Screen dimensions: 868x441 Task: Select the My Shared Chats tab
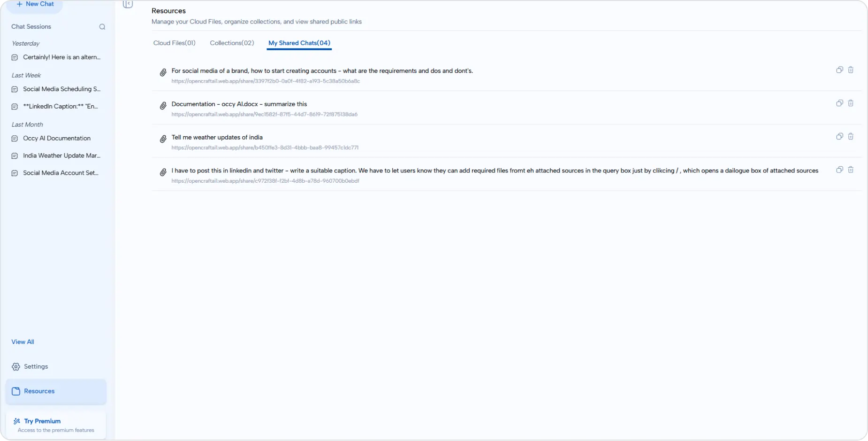pos(299,43)
